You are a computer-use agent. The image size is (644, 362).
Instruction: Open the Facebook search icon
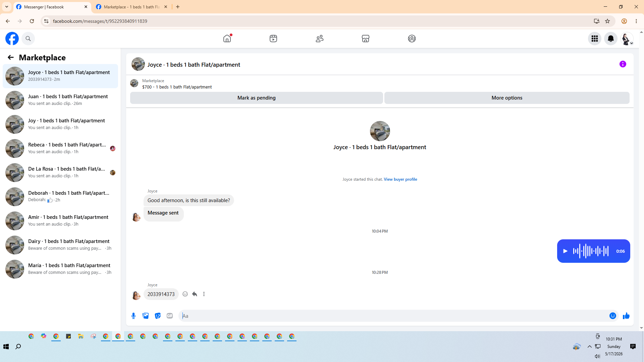tap(28, 39)
